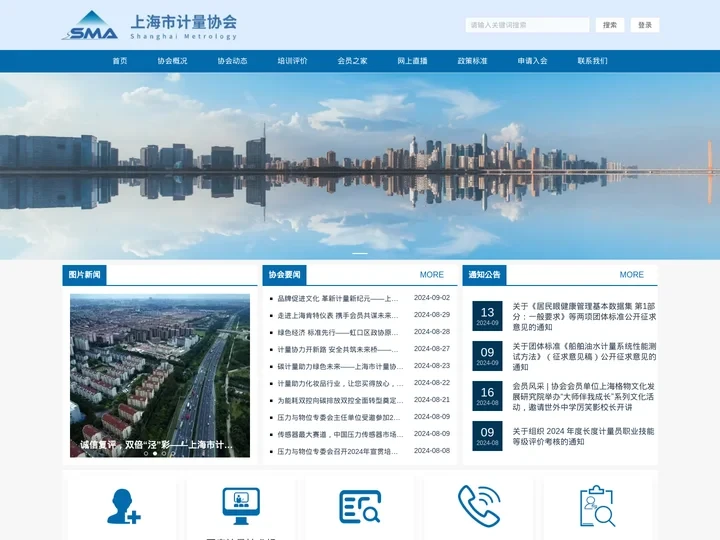Open news 为能耗双控向碳排放双控

340,400
